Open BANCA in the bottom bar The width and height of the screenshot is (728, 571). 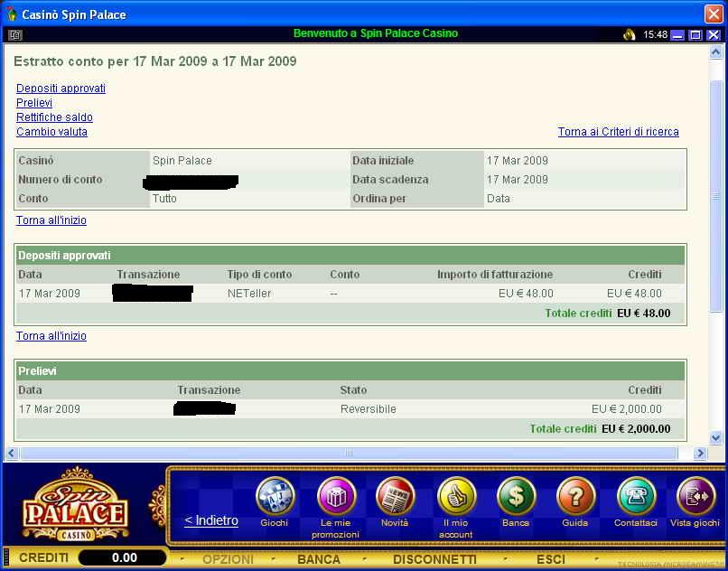319,559
